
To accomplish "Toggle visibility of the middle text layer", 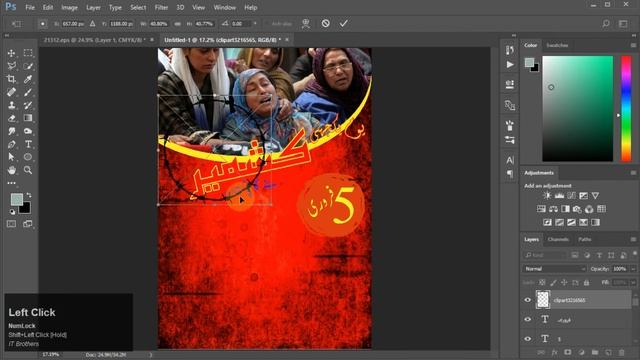I will tap(527, 320).
